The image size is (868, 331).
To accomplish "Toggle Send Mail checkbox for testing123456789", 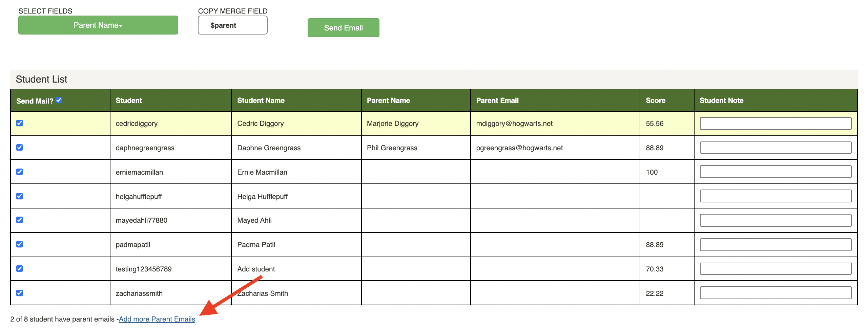I will [20, 269].
